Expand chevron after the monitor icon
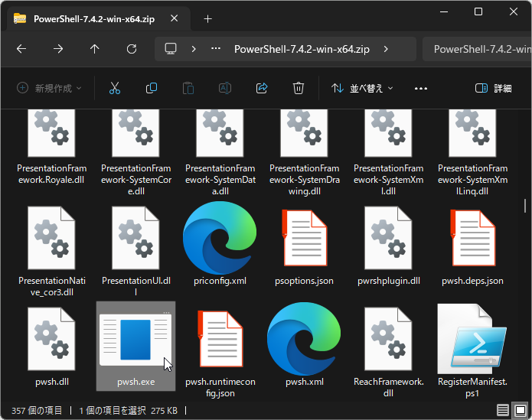532x420 pixels. 194,49
